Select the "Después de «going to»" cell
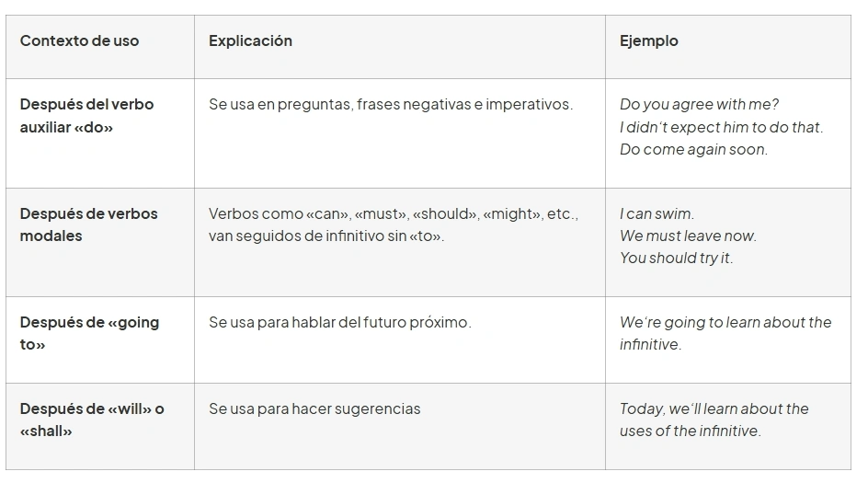 pos(89,333)
